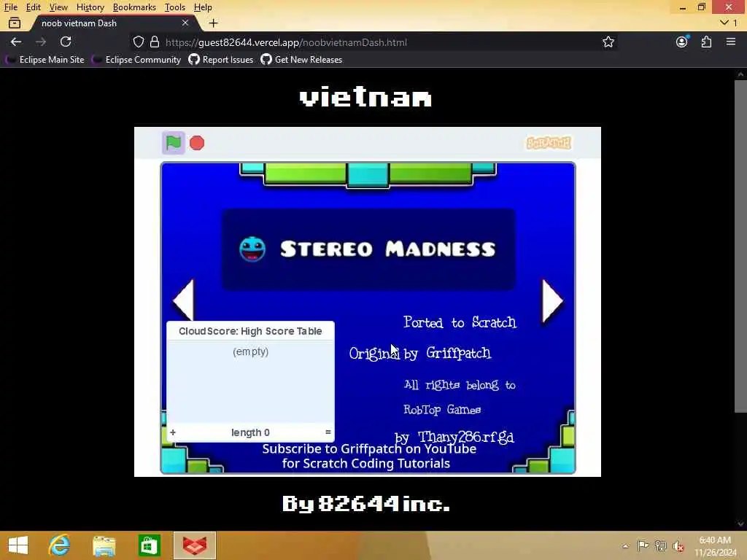Image resolution: width=747 pixels, height=560 pixels.
Task: Open the Edit menu
Action: [33, 7]
